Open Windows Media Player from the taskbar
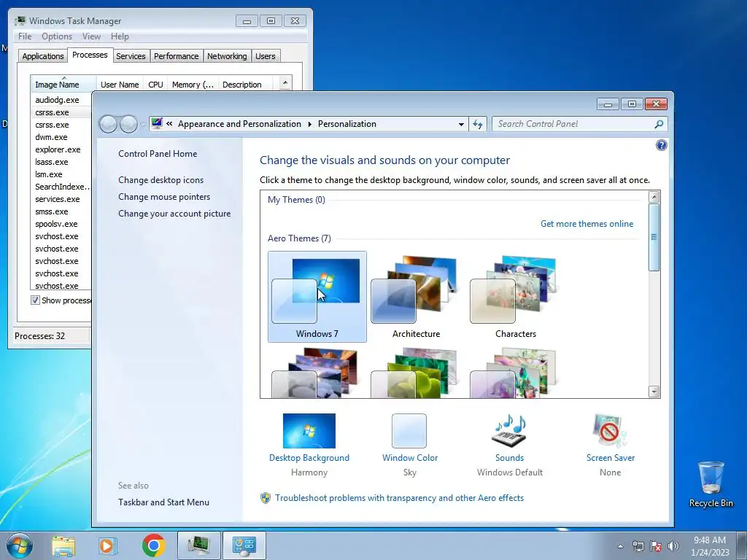 click(x=108, y=545)
